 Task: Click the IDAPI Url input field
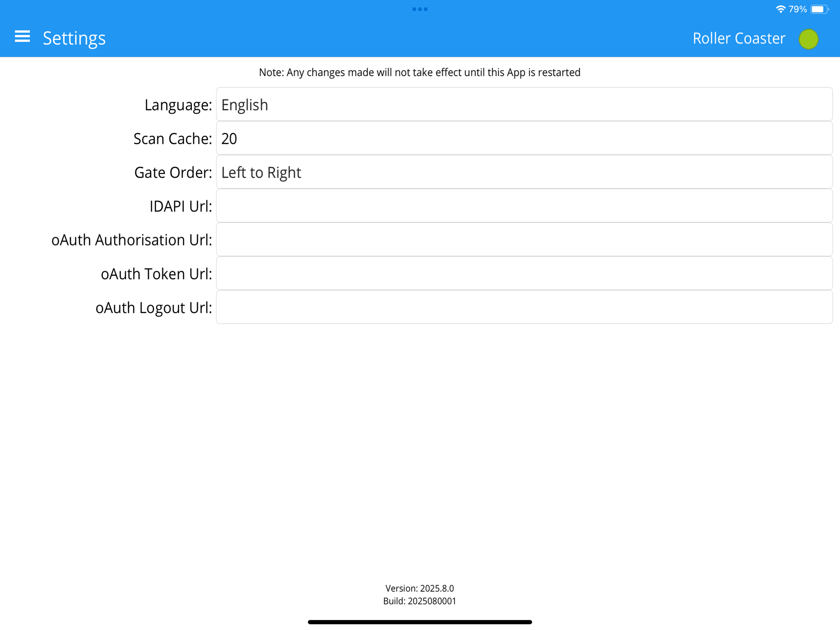click(524, 206)
